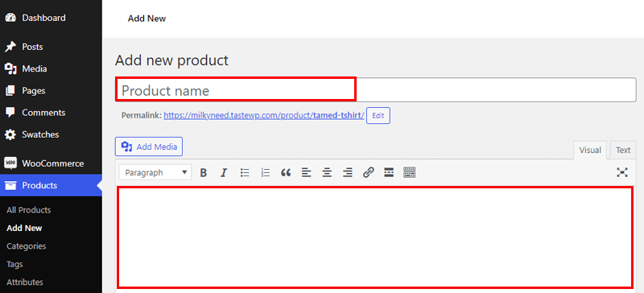Switch to the Text editor tab

[623, 151]
